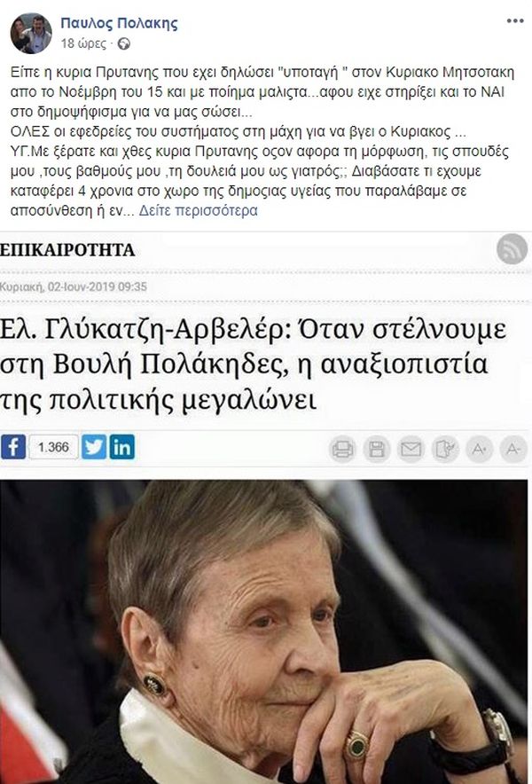Click the RSS feed icon
This screenshot has width=532, height=784.
(512, 249)
